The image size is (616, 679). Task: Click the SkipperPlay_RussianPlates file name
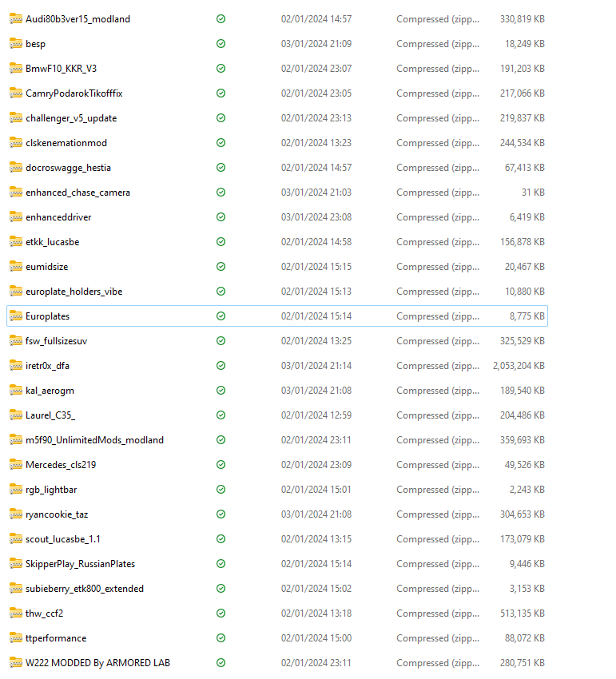81,564
